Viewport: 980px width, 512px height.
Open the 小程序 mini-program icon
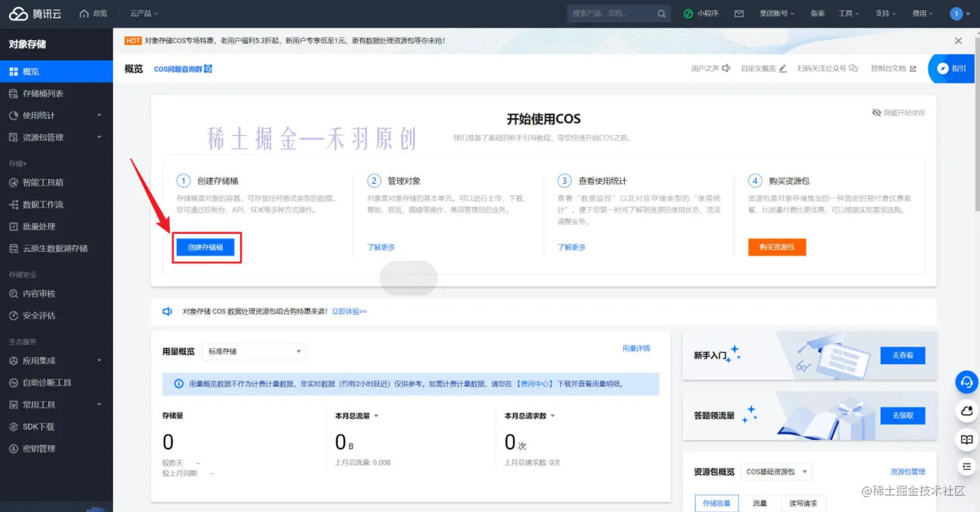(688, 14)
